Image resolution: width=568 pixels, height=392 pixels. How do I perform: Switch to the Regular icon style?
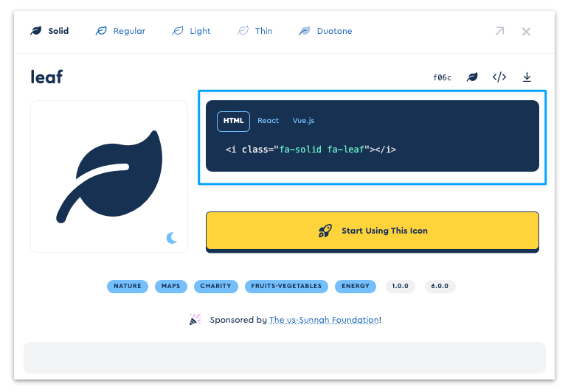coord(120,31)
